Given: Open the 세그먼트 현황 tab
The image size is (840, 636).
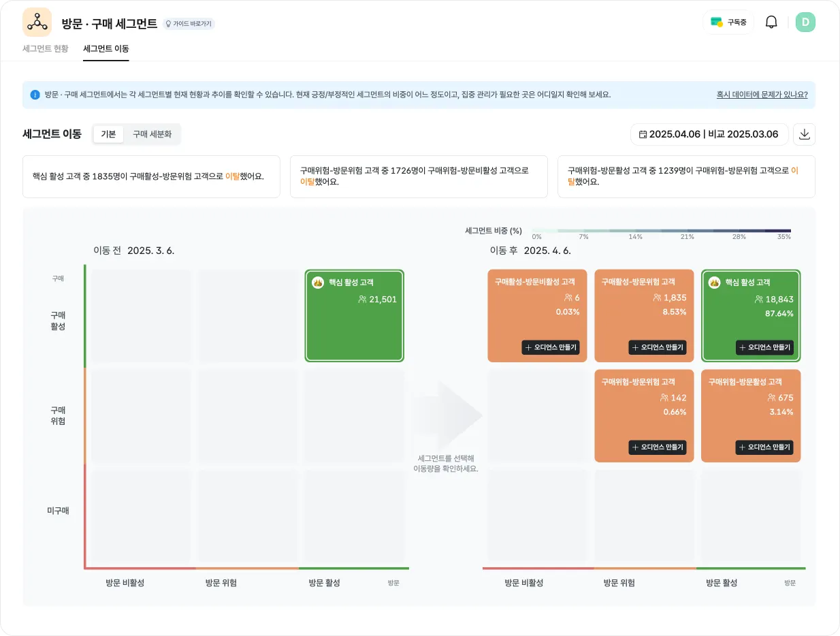Looking at the screenshot, I should point(46,49).
